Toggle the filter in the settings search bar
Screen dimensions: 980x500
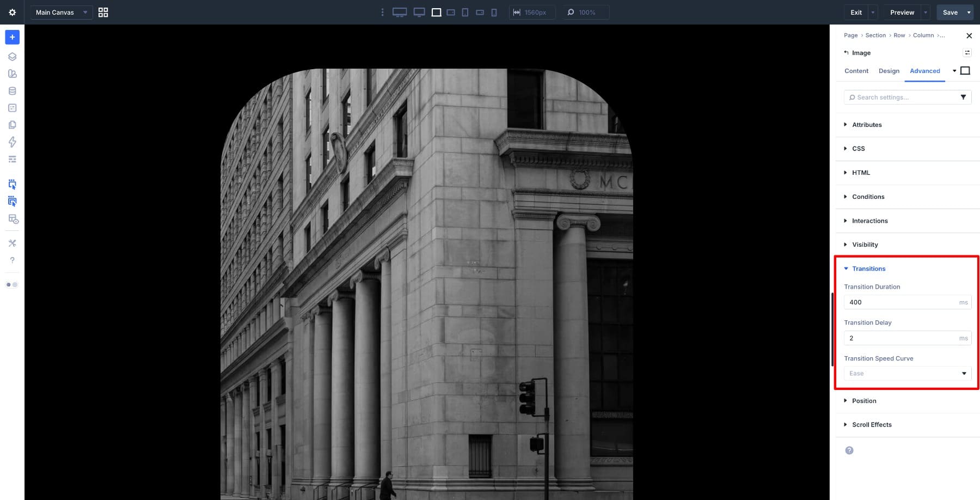coord(964,97)
